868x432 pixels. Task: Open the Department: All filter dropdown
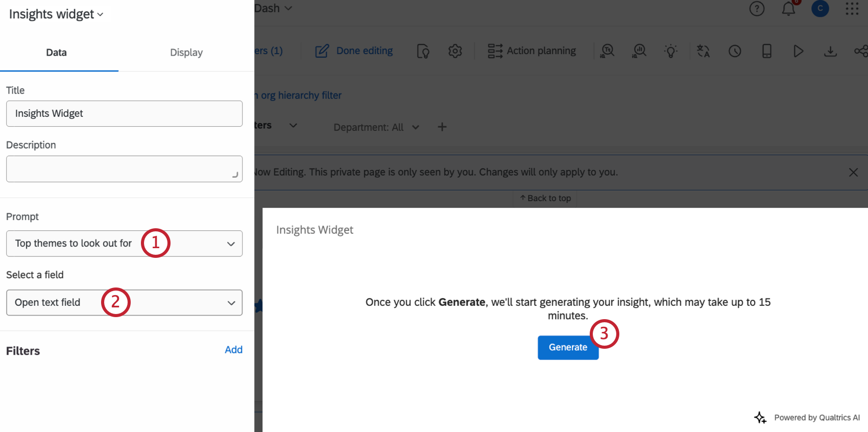tap(376, 127)
